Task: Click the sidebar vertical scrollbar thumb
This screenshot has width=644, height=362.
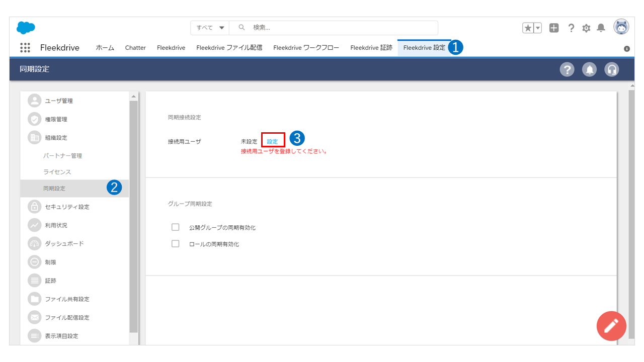Action: point(133,216)
